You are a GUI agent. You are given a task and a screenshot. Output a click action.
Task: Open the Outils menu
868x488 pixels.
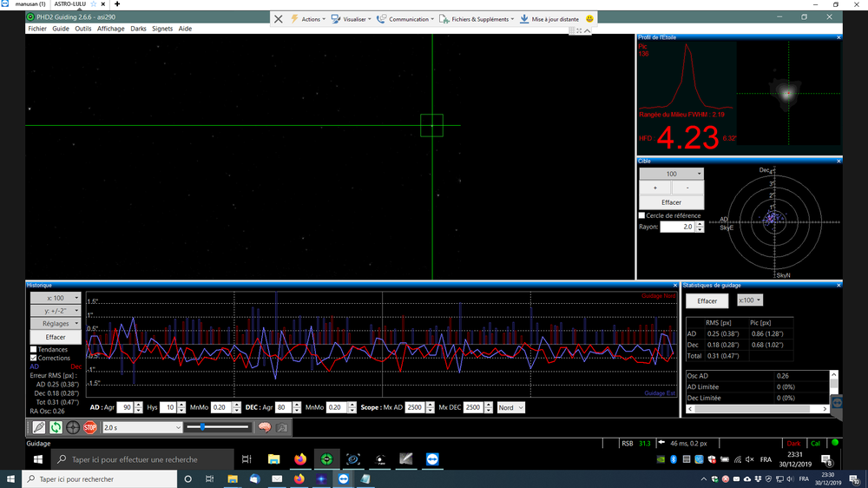83,29
